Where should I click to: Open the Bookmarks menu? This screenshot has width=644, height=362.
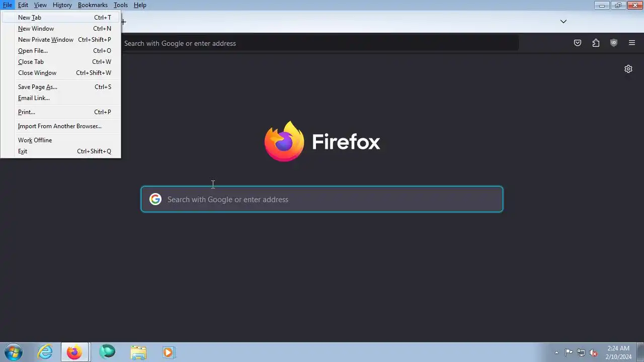pyautogui.click(x=93, y=5)
